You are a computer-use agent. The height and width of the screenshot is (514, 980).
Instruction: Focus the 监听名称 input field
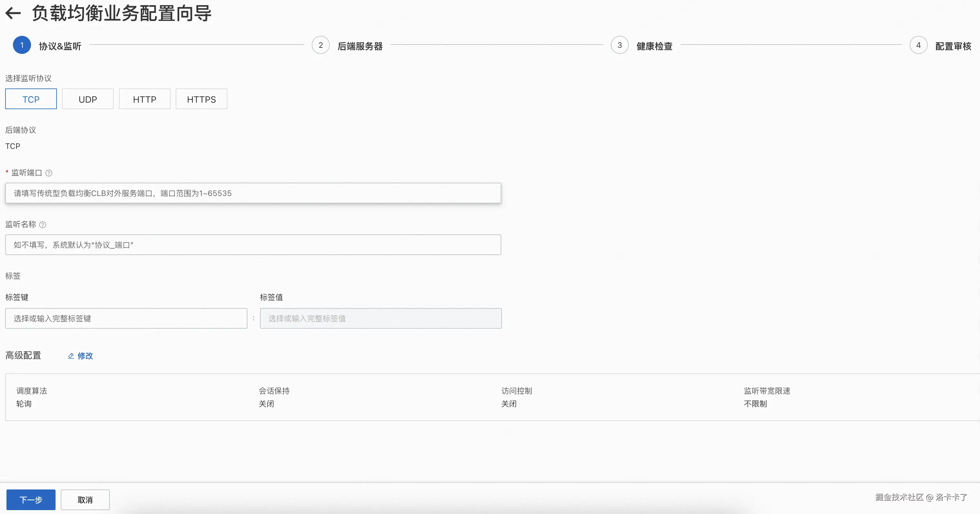coord(253,245)
